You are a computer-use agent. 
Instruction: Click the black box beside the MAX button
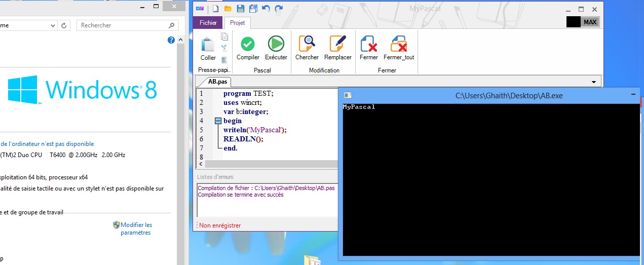(x=574, y=22)
